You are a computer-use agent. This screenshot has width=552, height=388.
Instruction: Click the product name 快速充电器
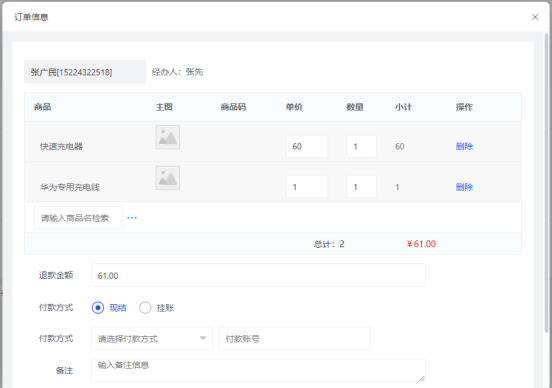pos(61,146)
